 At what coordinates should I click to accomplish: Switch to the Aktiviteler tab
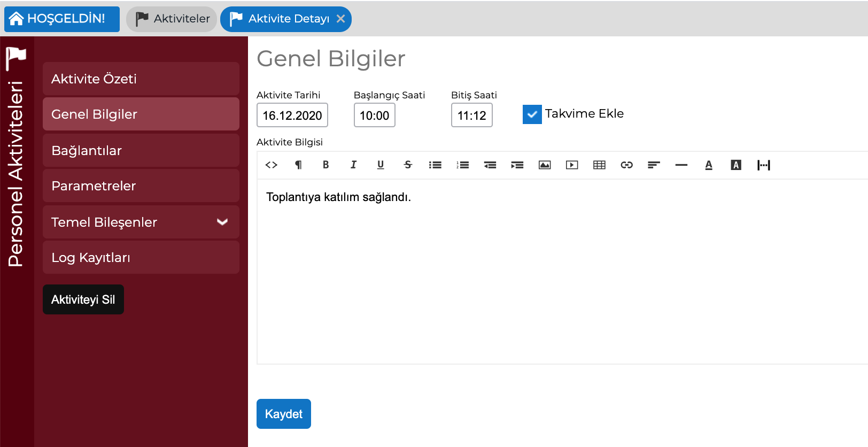(172, 19)
